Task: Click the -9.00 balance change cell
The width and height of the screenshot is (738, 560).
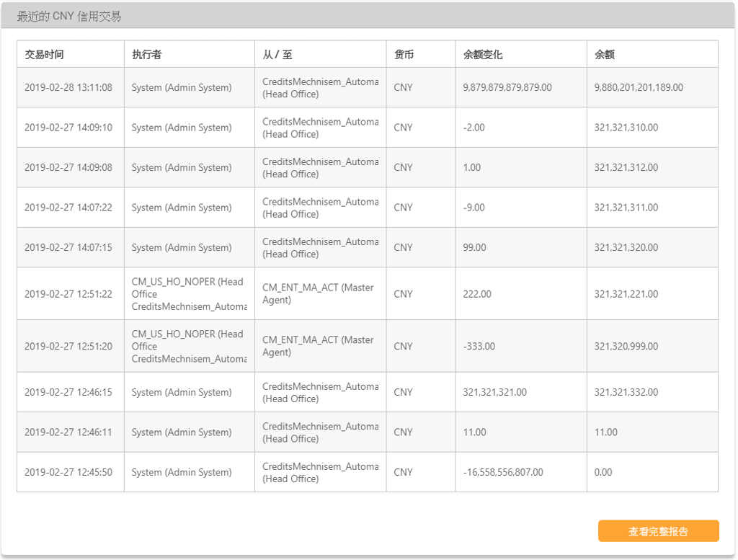Action: pos(474,208)
